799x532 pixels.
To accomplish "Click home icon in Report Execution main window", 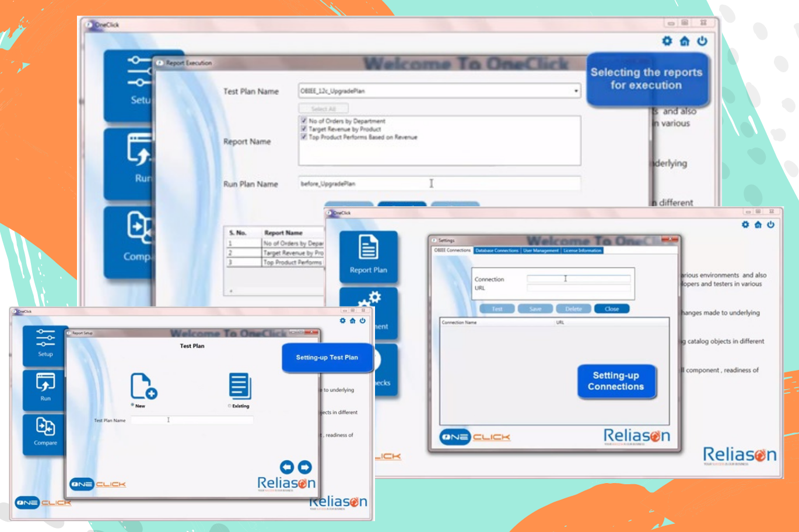I will 685,41.
